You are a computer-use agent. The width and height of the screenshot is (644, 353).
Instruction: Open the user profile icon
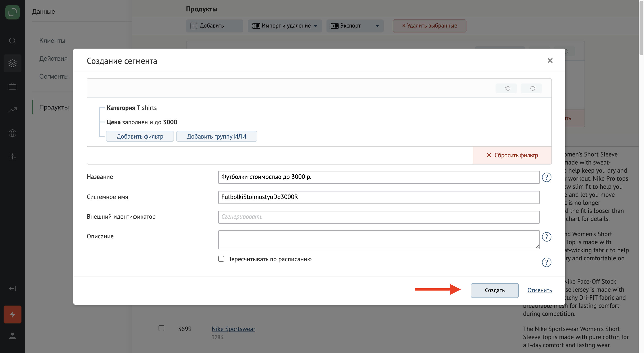12,336
